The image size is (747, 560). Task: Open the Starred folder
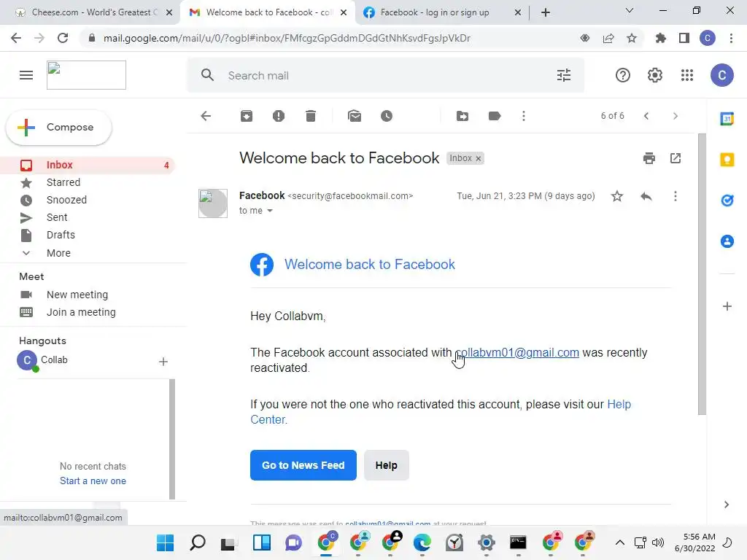click(x=63, y=182)
